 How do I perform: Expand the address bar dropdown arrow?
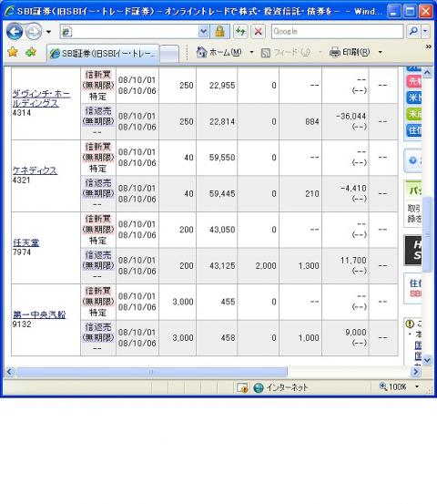click(203, 32)
